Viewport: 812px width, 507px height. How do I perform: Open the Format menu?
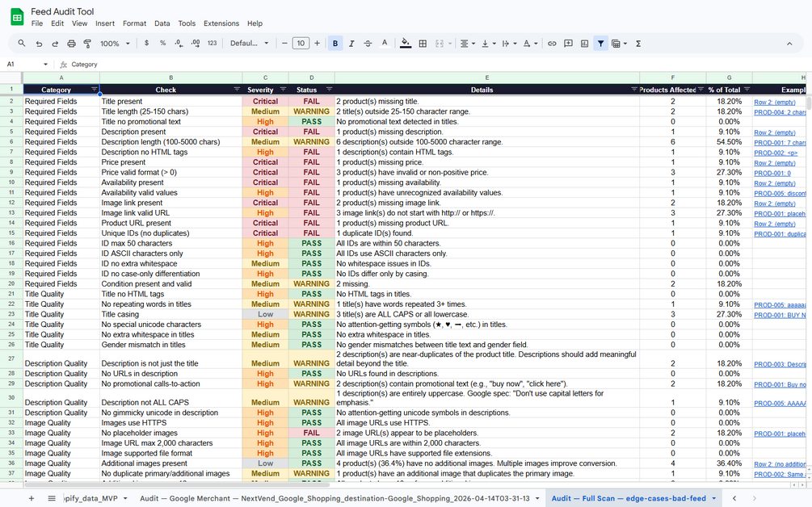135,23
